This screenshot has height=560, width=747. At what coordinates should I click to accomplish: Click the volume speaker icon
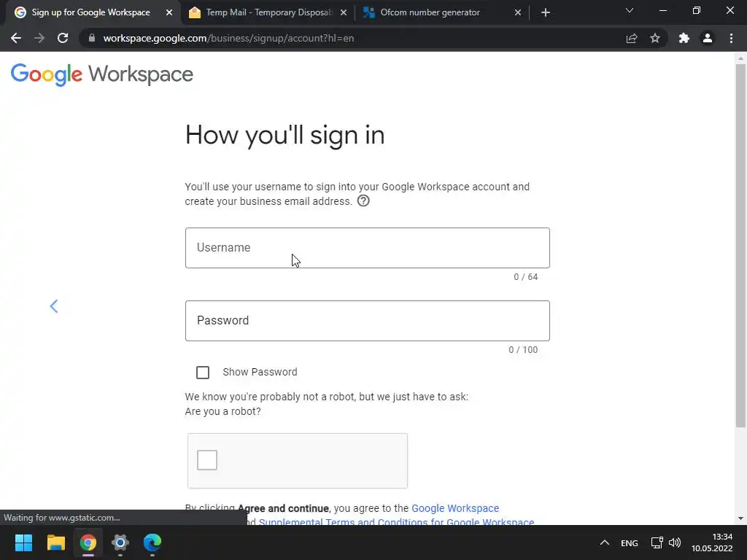click(x=675, y=542)
